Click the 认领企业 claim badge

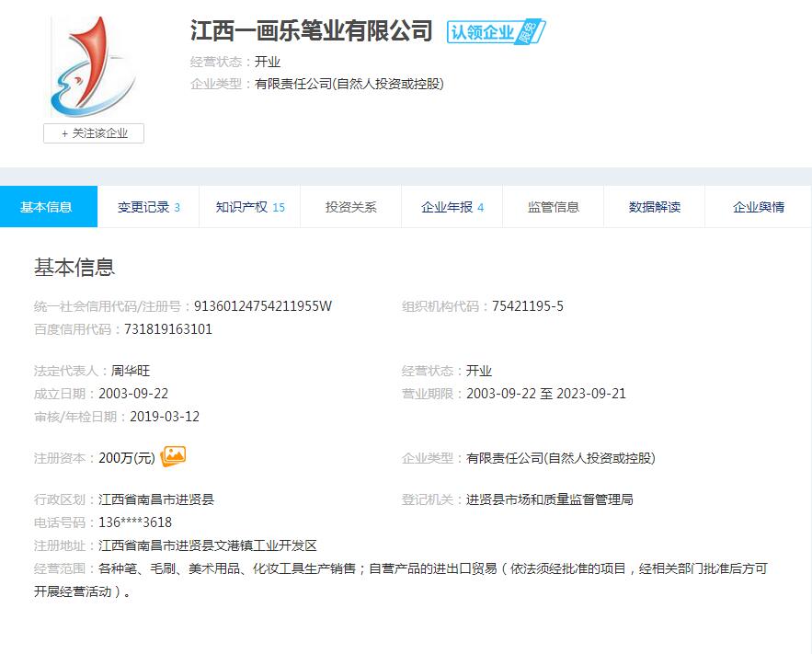tap(496, 32)
